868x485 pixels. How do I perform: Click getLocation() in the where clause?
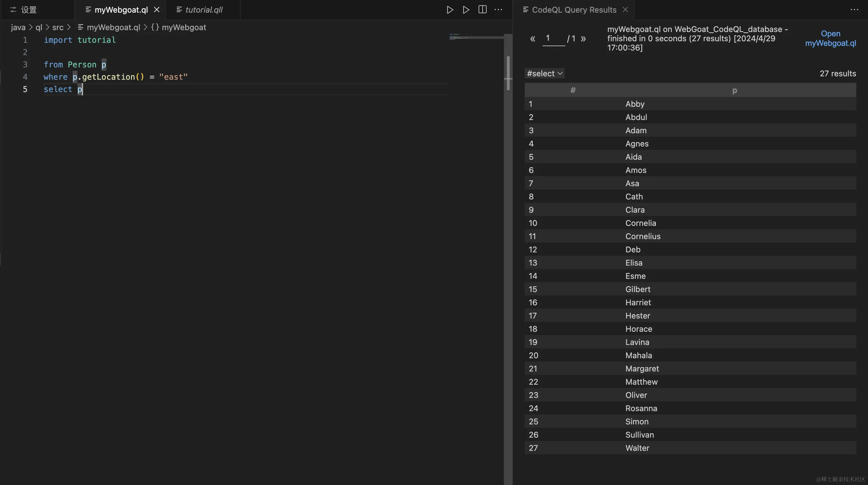(113, 77)
